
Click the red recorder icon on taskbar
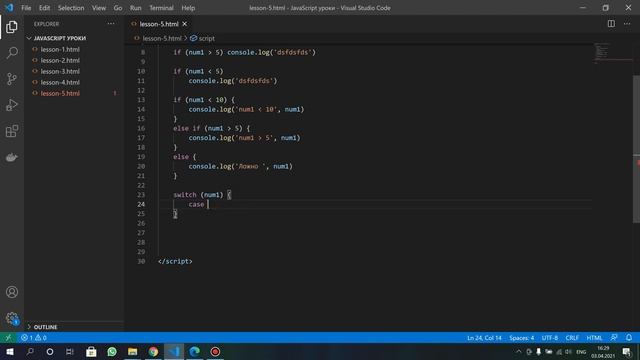(215, 352)
